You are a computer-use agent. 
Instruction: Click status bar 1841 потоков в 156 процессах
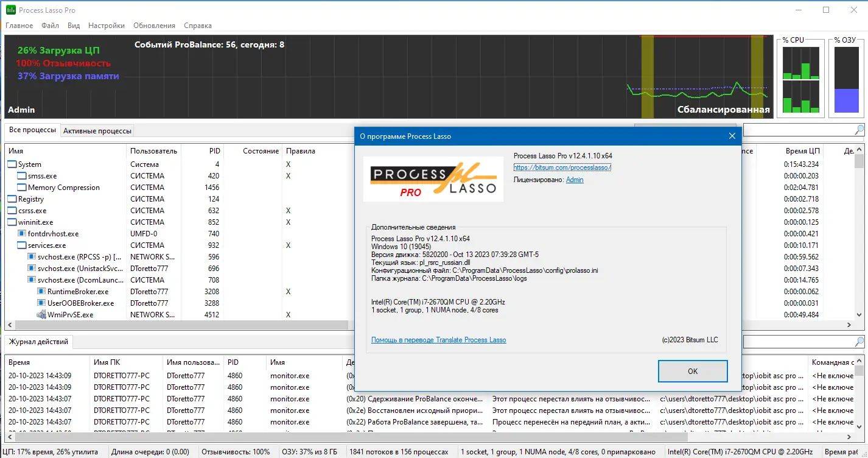point(399,452)
